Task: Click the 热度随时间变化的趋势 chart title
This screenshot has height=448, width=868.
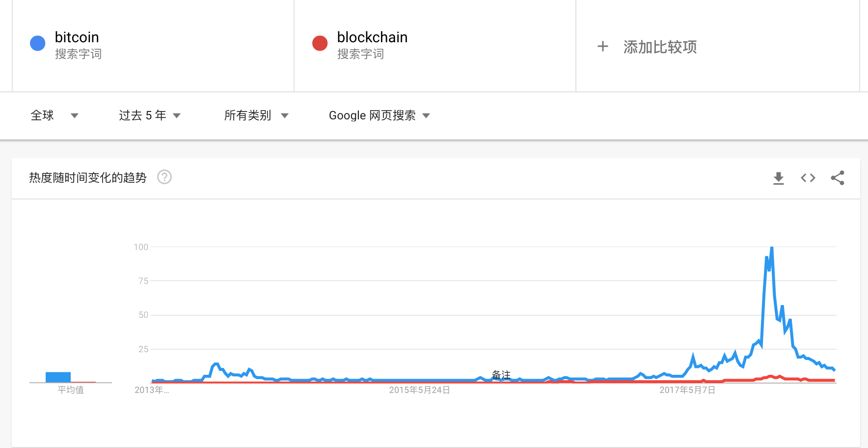Action: [x=88, y=178]
